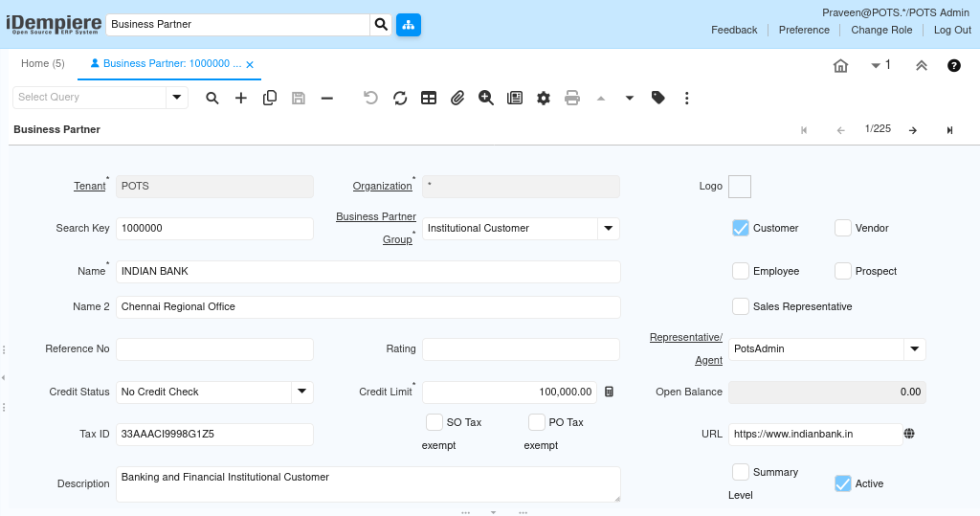Open help question mark icon
The height and width of the screenshot is (516, 980).
click(x=954, y=66)
